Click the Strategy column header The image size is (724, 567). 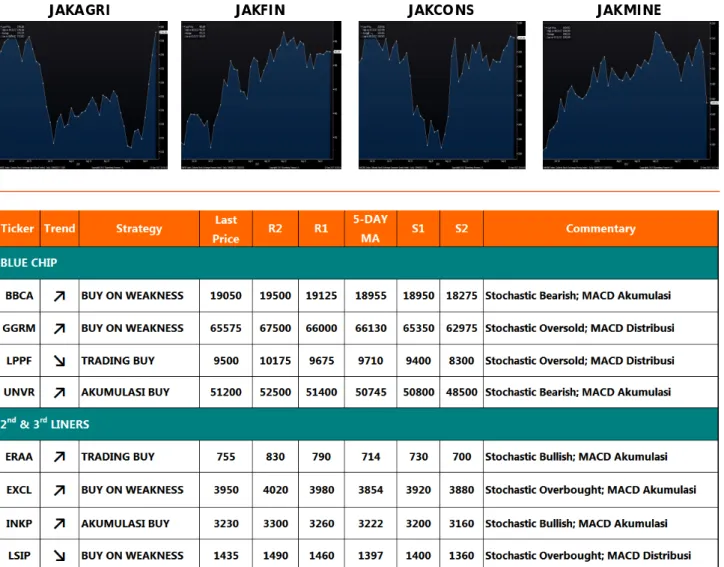139,229
